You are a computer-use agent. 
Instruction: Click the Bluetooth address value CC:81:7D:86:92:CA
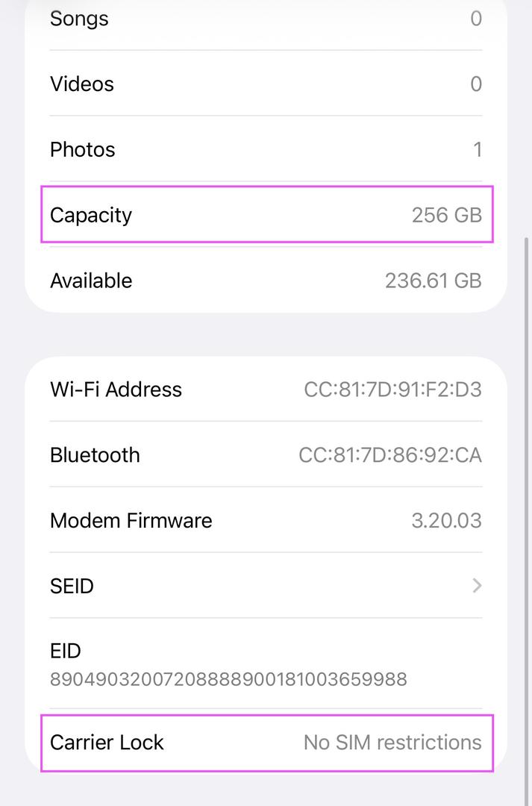[x=389, y=455]
